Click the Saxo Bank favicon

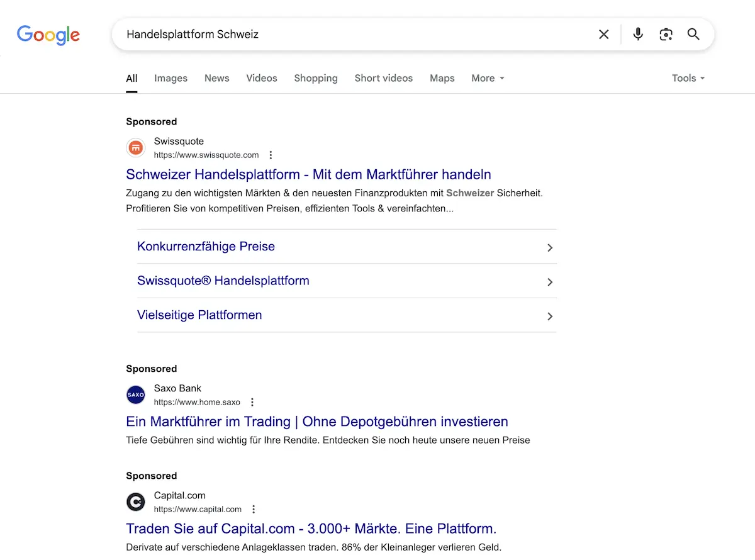point(136,395)
